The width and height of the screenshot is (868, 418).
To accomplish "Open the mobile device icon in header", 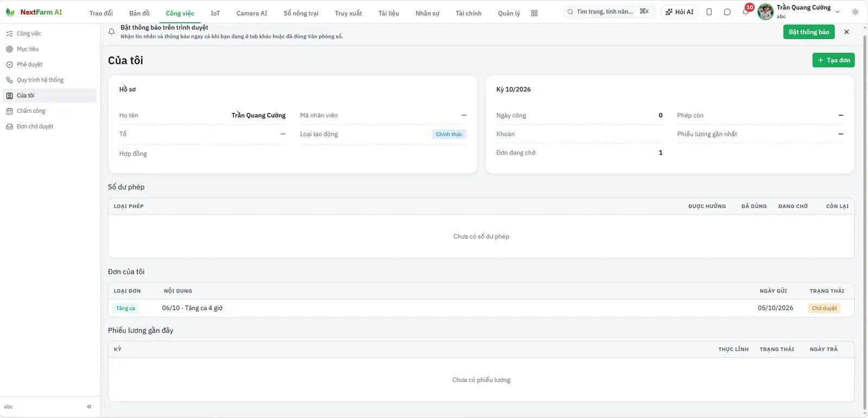I will (x=709, y=12).
